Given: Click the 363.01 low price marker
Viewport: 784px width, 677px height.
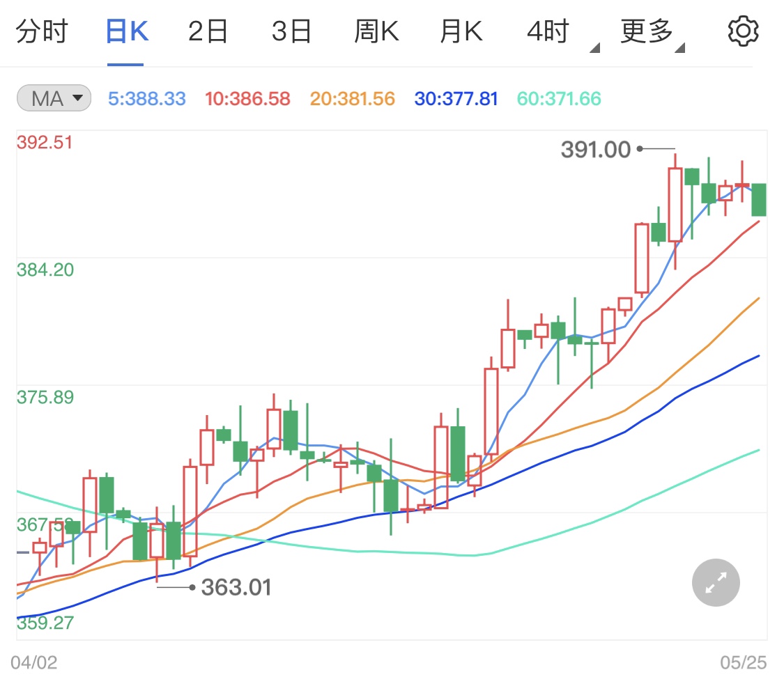Looking at the screenshot, I should pos(236,587).
